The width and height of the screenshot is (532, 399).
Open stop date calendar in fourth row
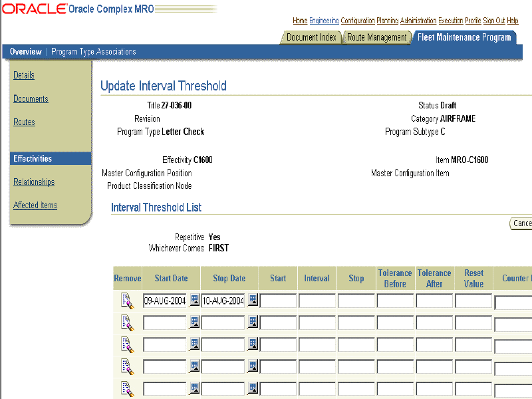coord(253,366)
